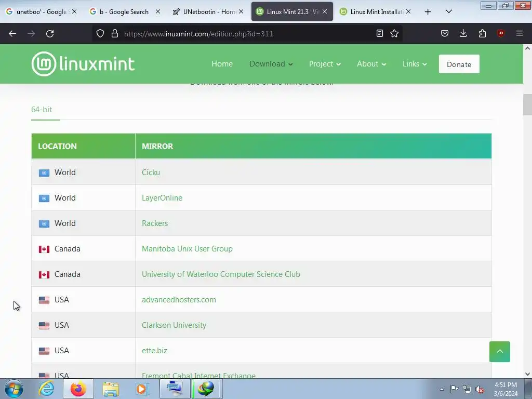Screen dimensions: 532x399
Task: Switch to Firefox taskbar icon
Action: click(x=78, y=389)
